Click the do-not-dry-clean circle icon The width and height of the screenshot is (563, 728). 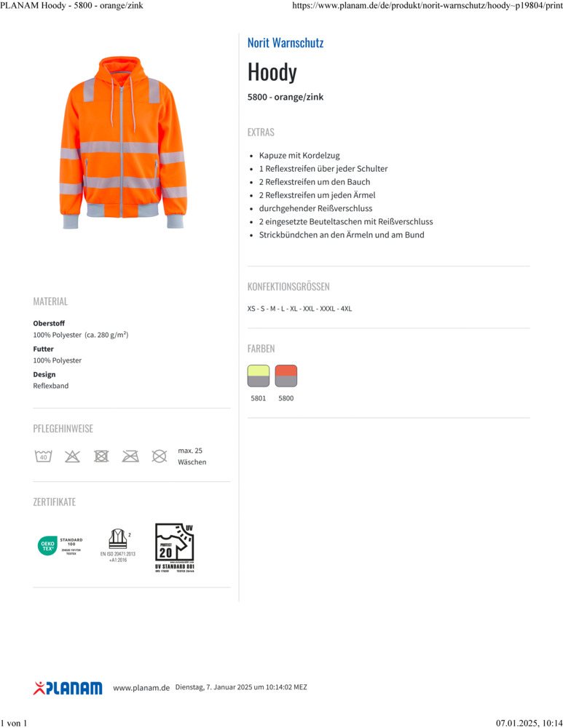(160, 456)
